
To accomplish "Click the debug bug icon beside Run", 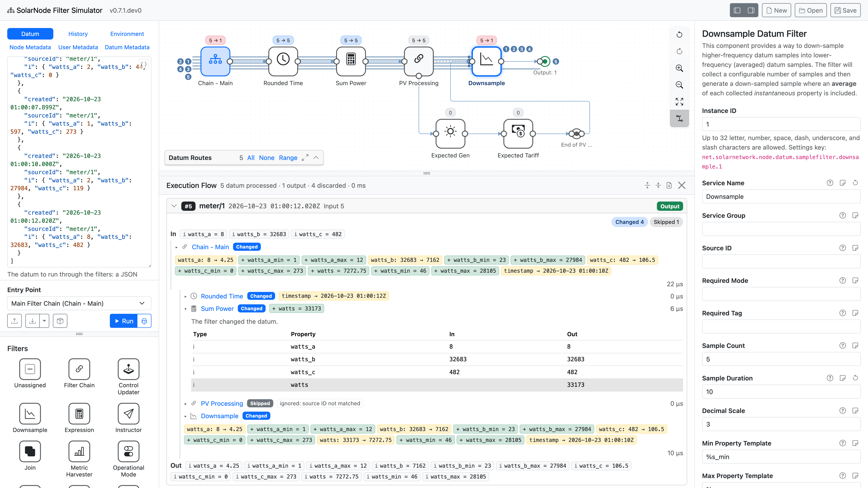I will (x=144, y=321).
